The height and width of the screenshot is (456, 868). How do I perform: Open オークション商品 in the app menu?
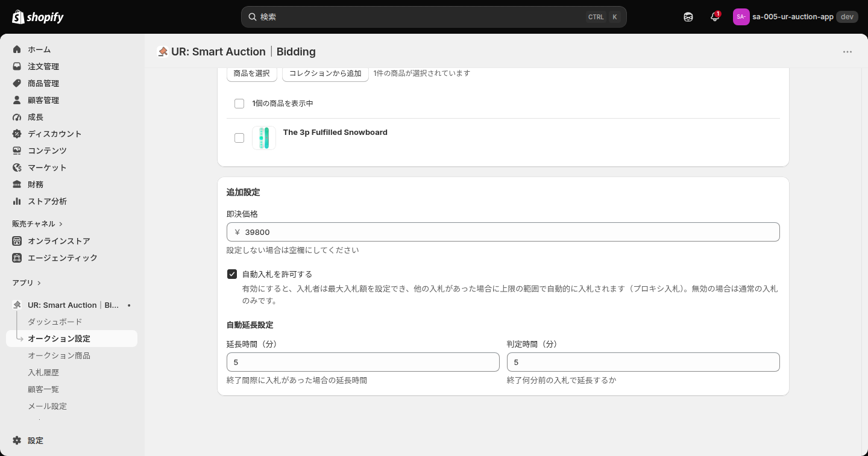pyautogui.click(x=59, y=355)
